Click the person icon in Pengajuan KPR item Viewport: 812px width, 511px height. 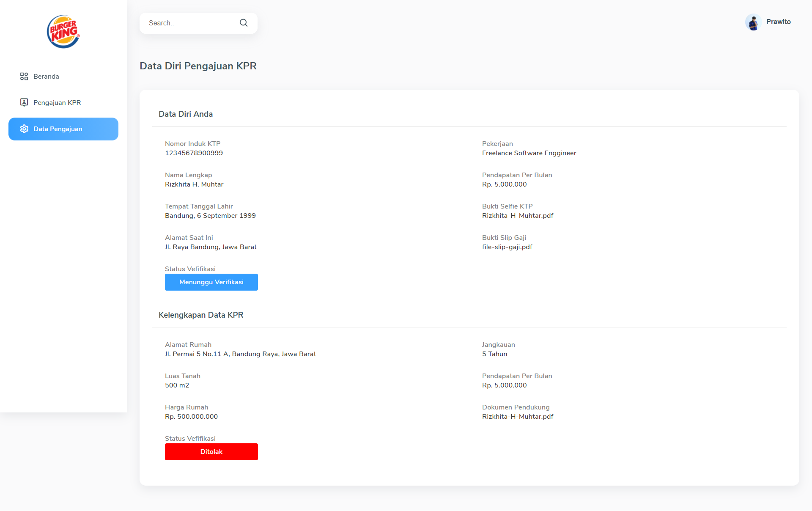tap(24, 102)
